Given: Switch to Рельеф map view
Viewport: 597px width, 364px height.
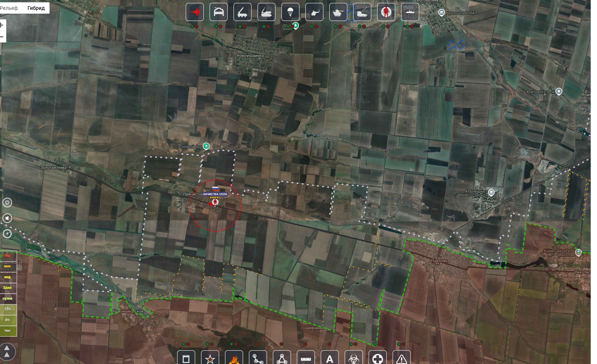Looking at the screenshot, I should [9, 8].
